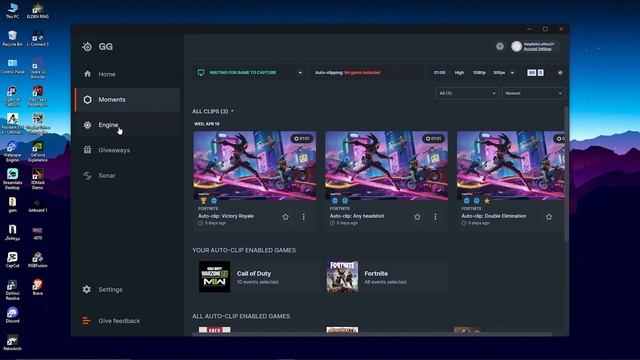Click the 01:00 clip length setting

point(440,73)
